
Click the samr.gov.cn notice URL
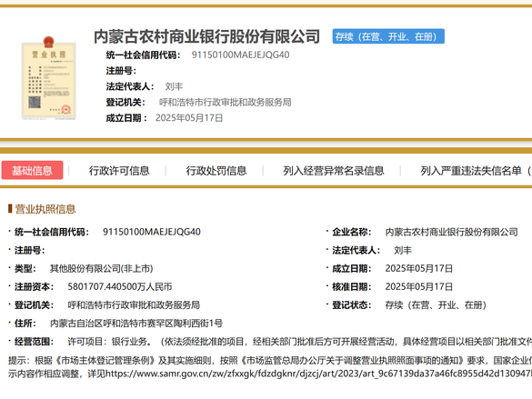click(x=318, y=374)
